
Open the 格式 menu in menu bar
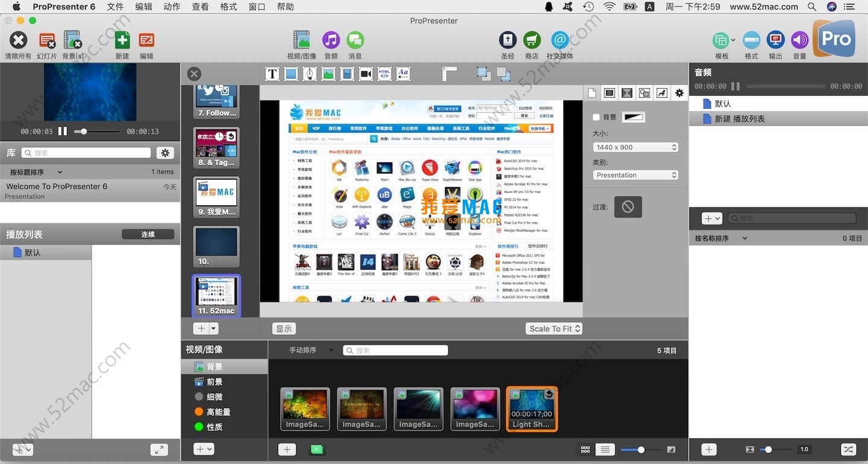point(229,7)
